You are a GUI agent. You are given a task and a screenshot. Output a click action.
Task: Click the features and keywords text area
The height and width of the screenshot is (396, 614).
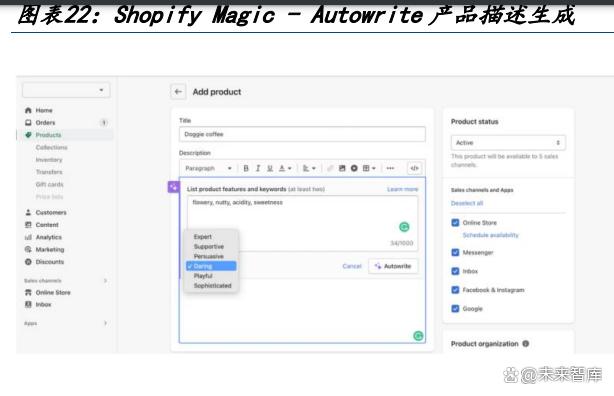click(302, 223)
